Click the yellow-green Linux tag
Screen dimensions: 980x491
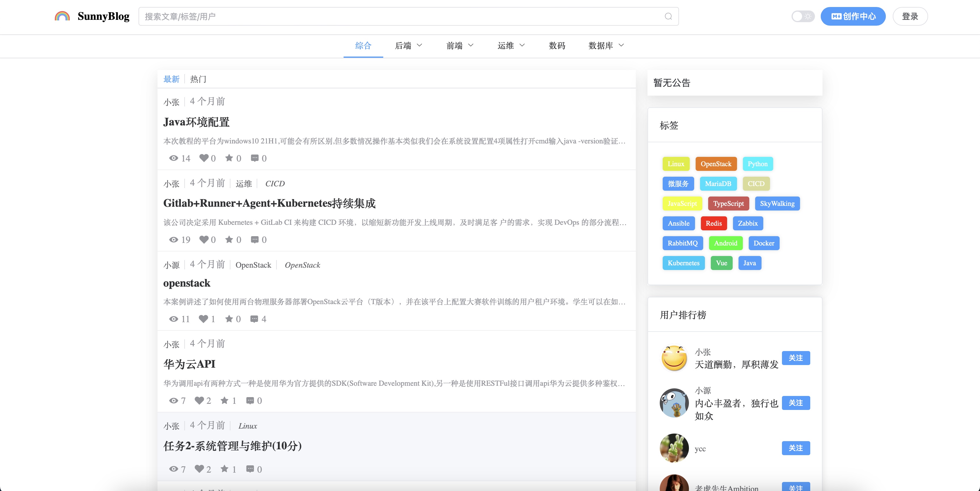click(676, 164)
